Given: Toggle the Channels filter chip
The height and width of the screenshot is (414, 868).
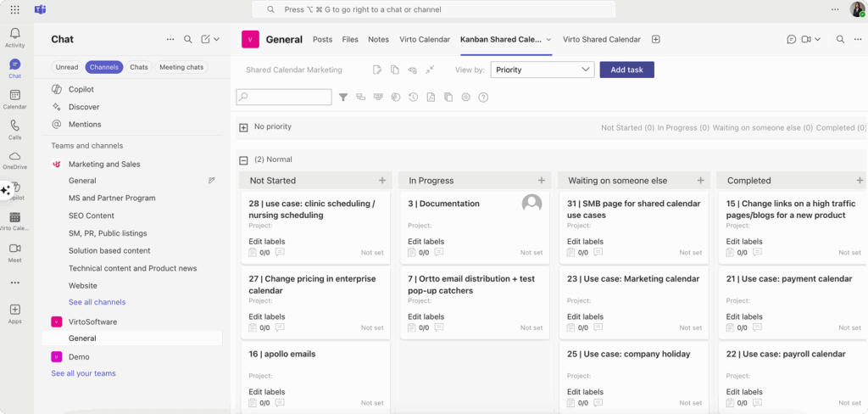Looking at the screenshot, I should (x=104, y=67).
